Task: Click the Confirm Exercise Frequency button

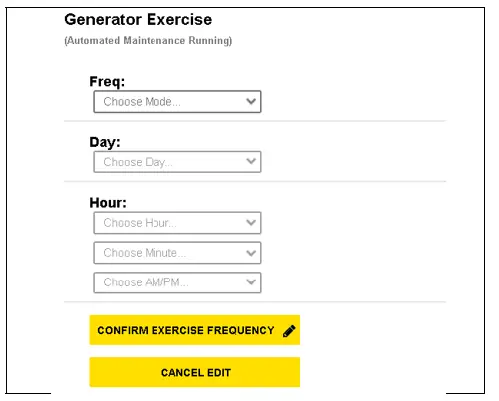Action: 195,330
